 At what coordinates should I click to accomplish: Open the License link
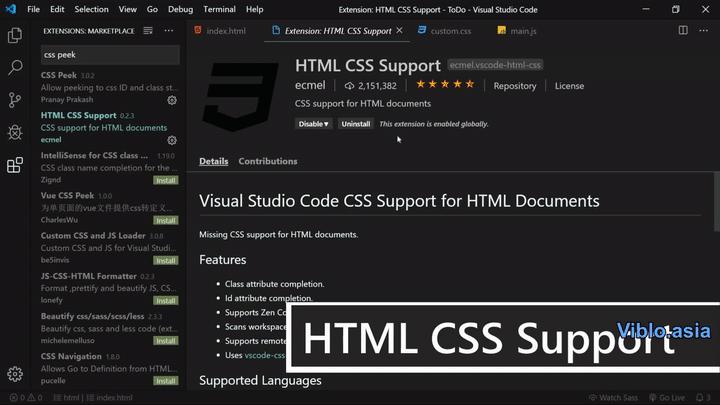tap(569, 86)
